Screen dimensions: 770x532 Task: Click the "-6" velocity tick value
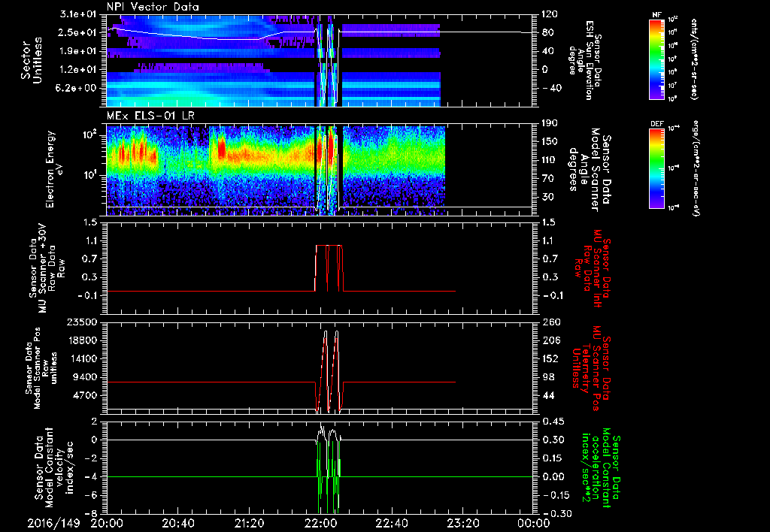click(x=90, y=495)
